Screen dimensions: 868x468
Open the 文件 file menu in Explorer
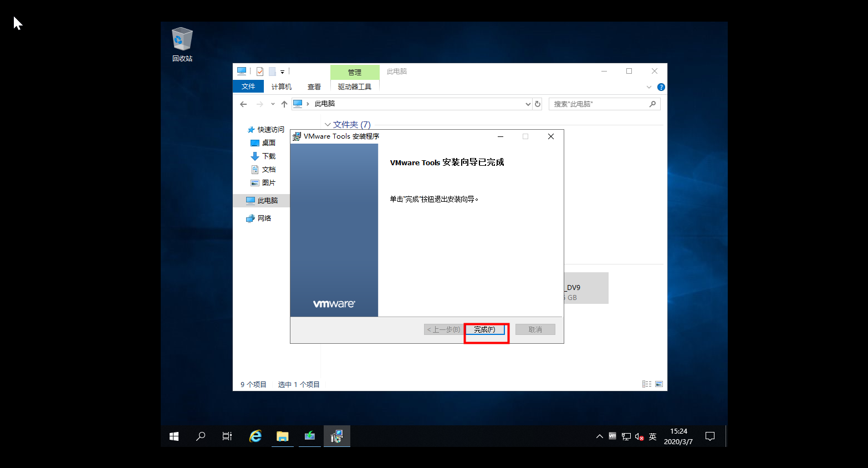pyautogui.click(x=248, y=87)
